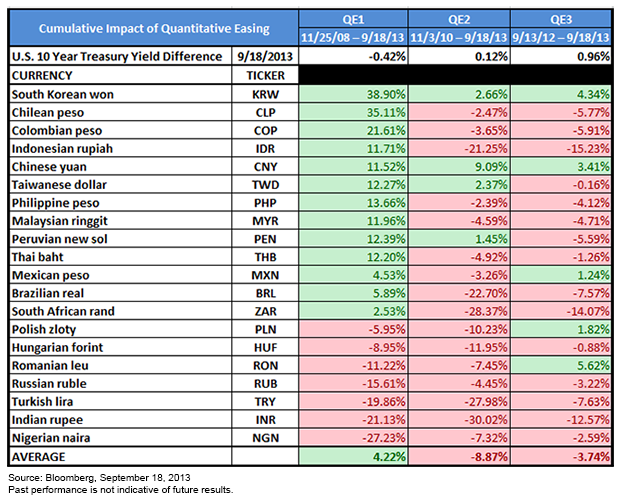
Task: Select the Indonesian rupiah QE2 value -21.25%
Action: 459,148
